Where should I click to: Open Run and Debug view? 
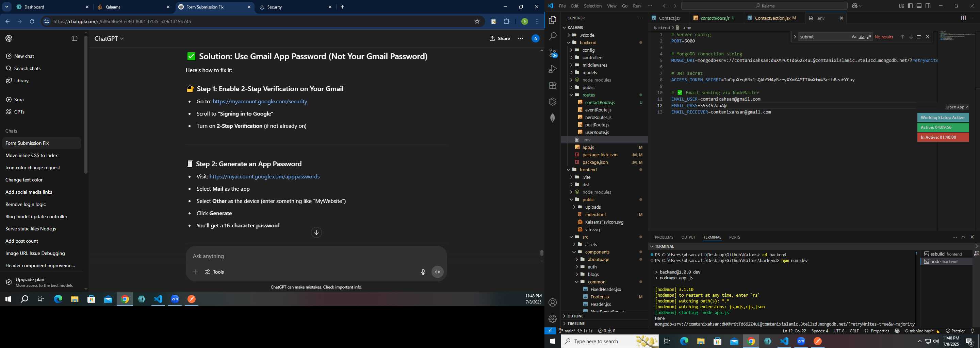click(553, 69)
